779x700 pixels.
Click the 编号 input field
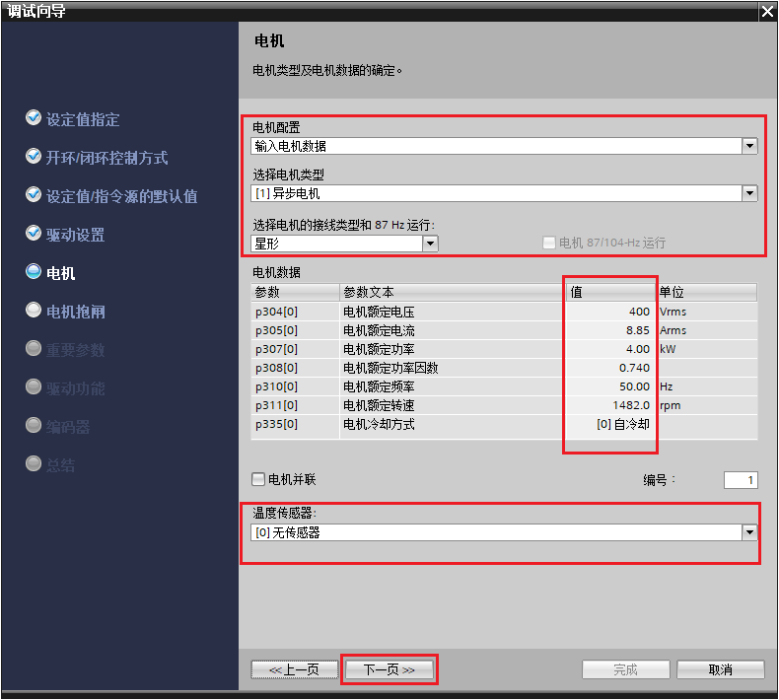point(740,480)
